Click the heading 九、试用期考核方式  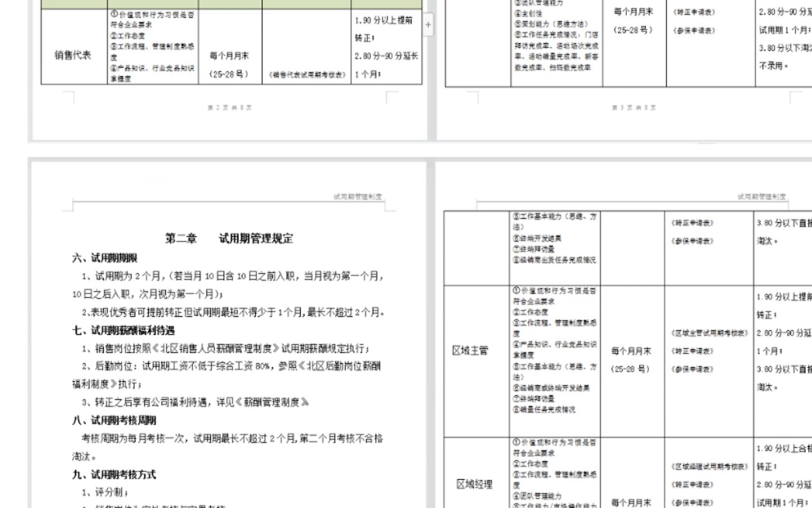(114, 474)
